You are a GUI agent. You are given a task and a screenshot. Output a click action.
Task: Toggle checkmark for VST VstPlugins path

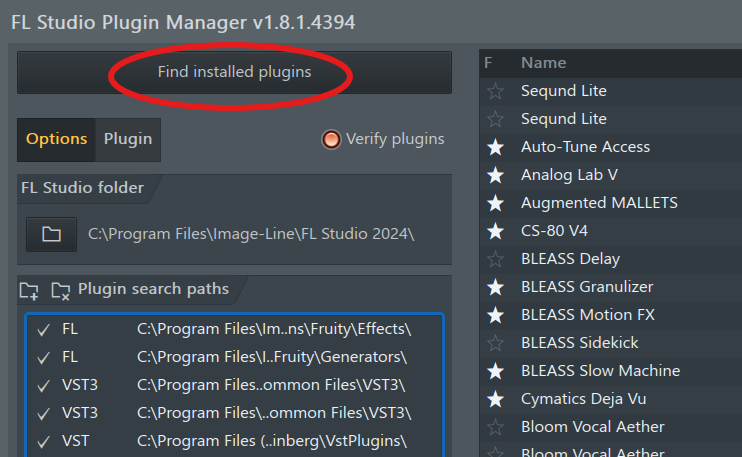[44, 441]
